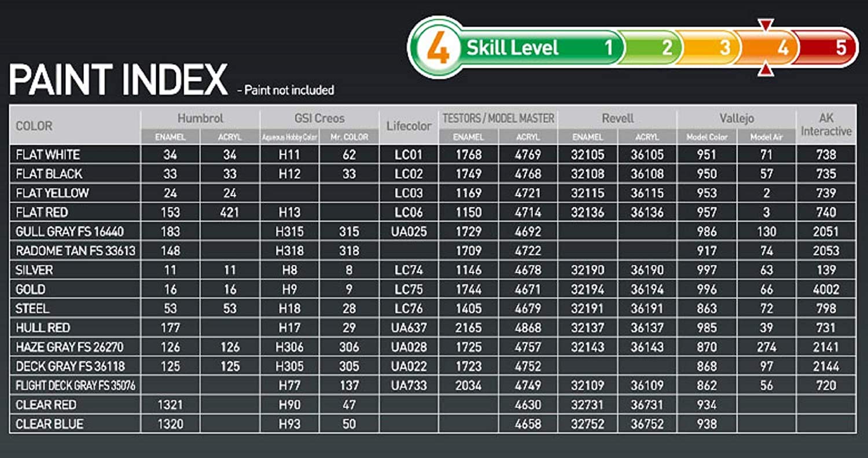868x458 pixels.
Task: Click the "PAINT INDEX" title
Action: 118,80
